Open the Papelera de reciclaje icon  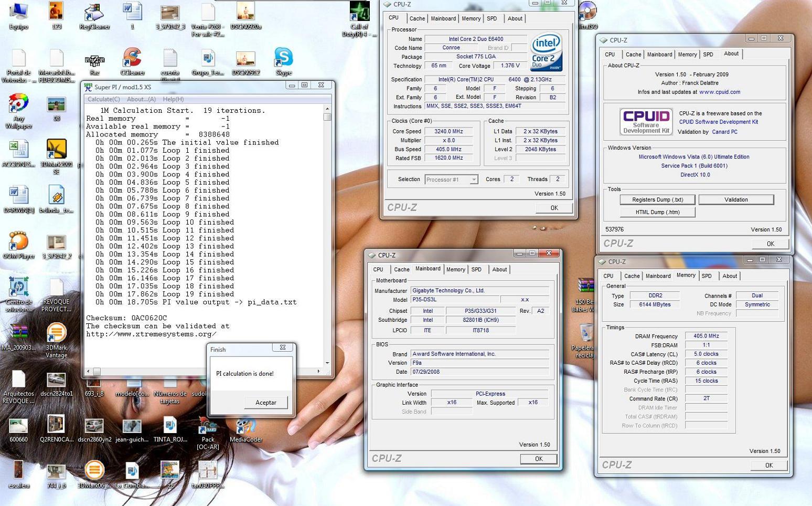pos(585,341)
